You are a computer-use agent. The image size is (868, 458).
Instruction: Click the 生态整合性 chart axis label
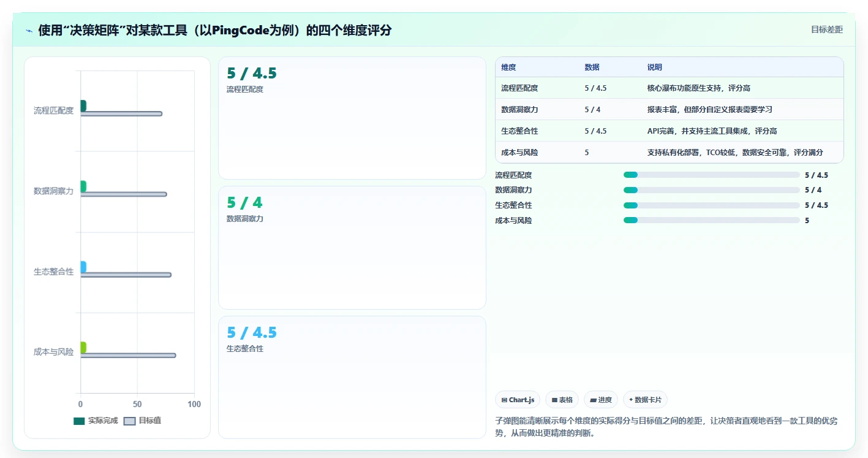pyautogui.click(x=53, y=272)
